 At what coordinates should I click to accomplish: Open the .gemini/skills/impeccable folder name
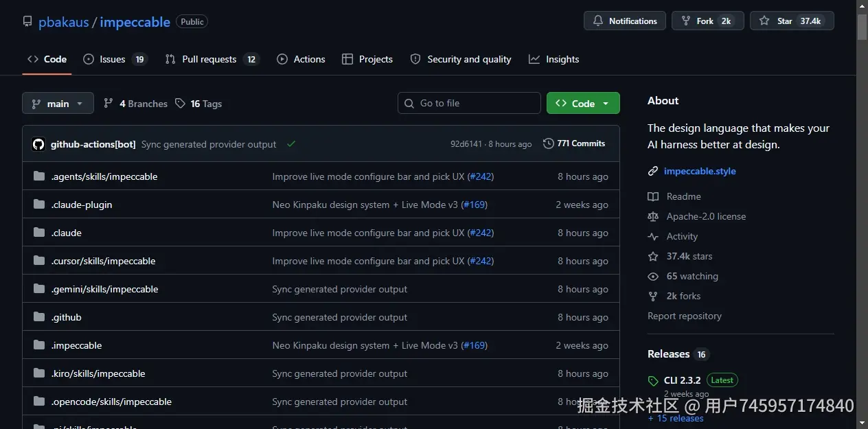[104, 289]
